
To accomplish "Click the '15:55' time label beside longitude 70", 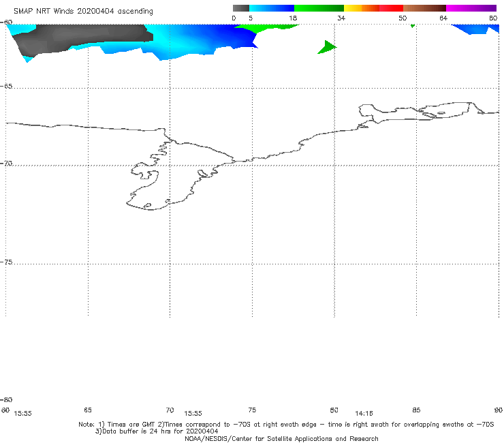I will pyautogui.click(x=193, y=414).
